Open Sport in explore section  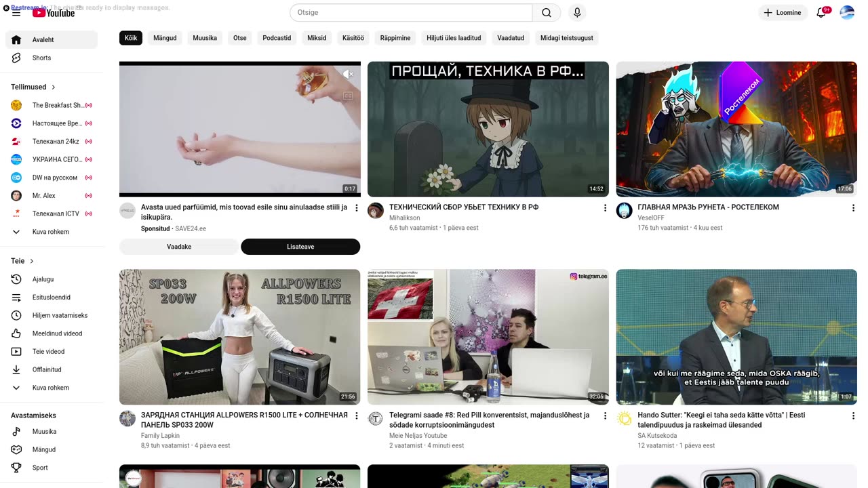[52, 468]
